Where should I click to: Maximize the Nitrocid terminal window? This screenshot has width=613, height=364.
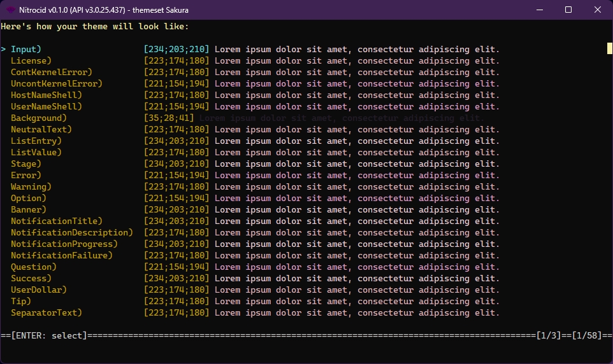(x=568, y=10)
